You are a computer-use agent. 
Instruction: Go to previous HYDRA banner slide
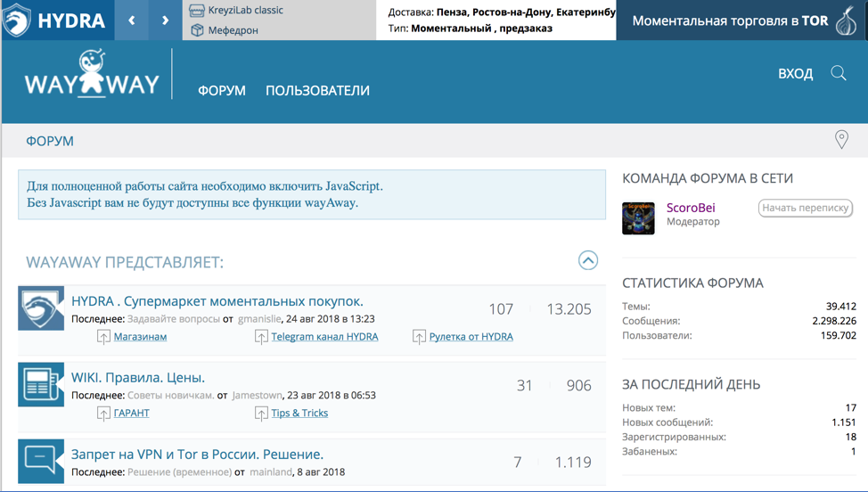coord(131,20)
